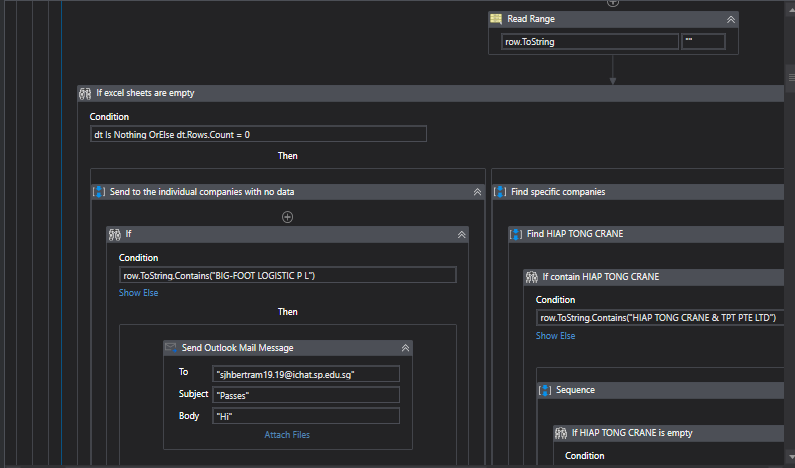Collapse the BIG-FOOT LOGISTIC If activity
Image resolution: width=795 pixels, height=468 pixels.
click(x=461, y=234)
